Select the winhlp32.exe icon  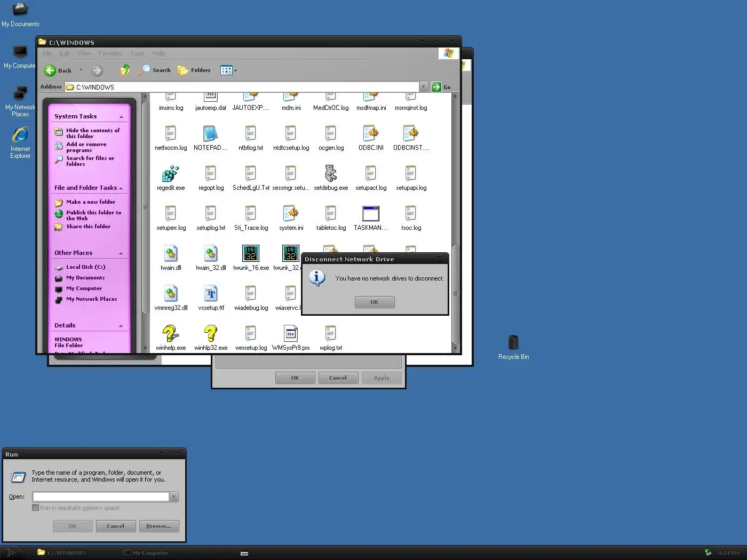(x=210, y=333)
